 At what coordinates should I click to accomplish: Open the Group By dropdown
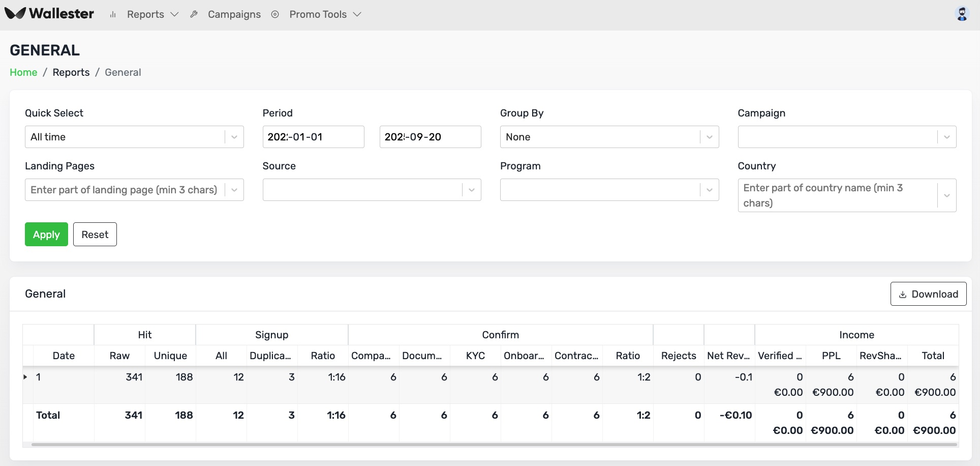(609, 137)
